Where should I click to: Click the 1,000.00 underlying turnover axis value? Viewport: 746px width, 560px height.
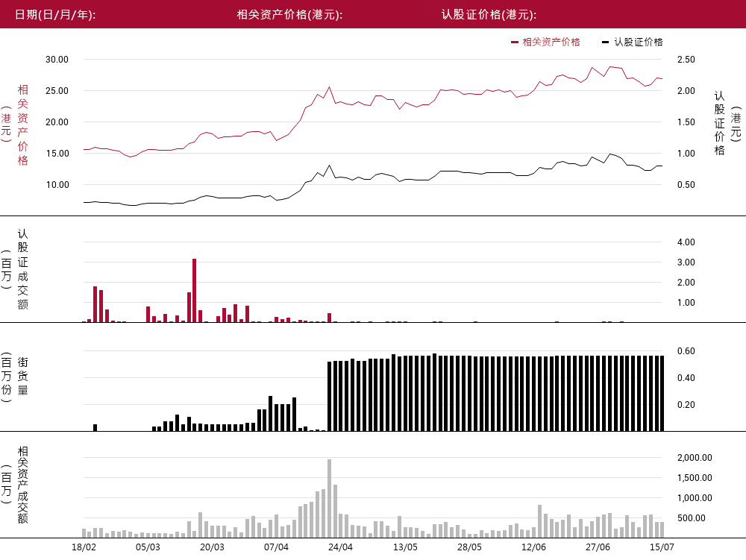[695, 497]
